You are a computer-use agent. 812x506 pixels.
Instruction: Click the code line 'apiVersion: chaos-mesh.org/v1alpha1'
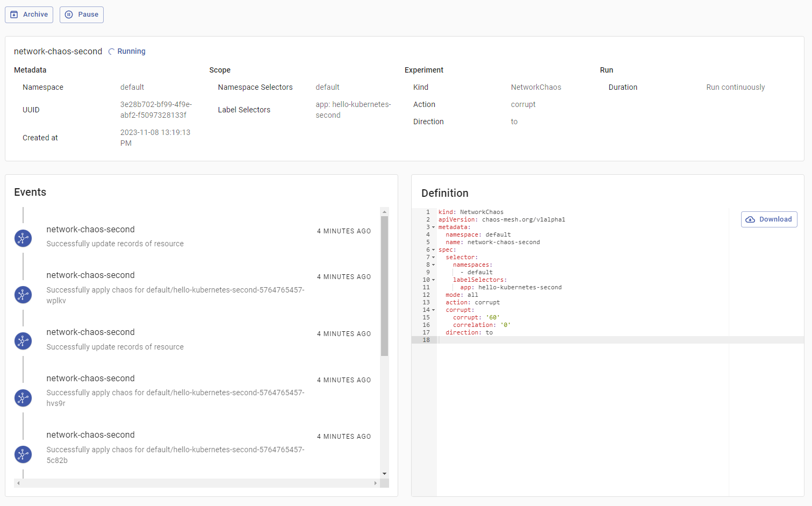tap(501, 220)
